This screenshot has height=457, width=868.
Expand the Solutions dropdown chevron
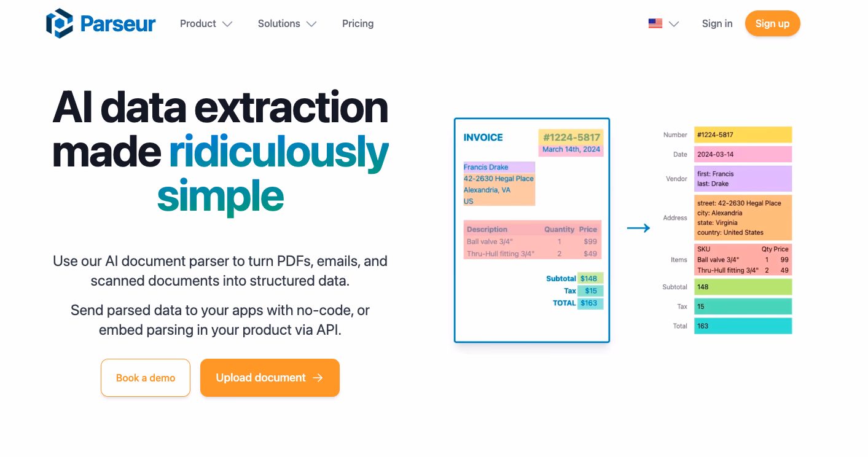(x=311, y=25)
